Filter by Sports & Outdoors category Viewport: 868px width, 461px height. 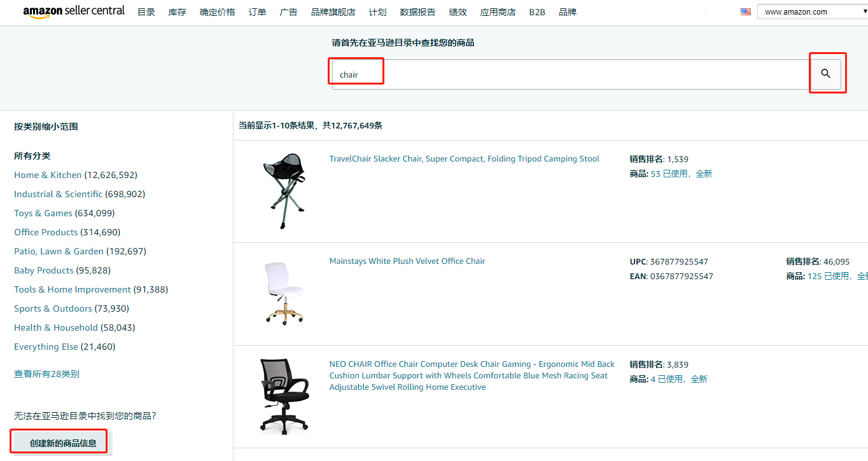[x=53, y=308]
